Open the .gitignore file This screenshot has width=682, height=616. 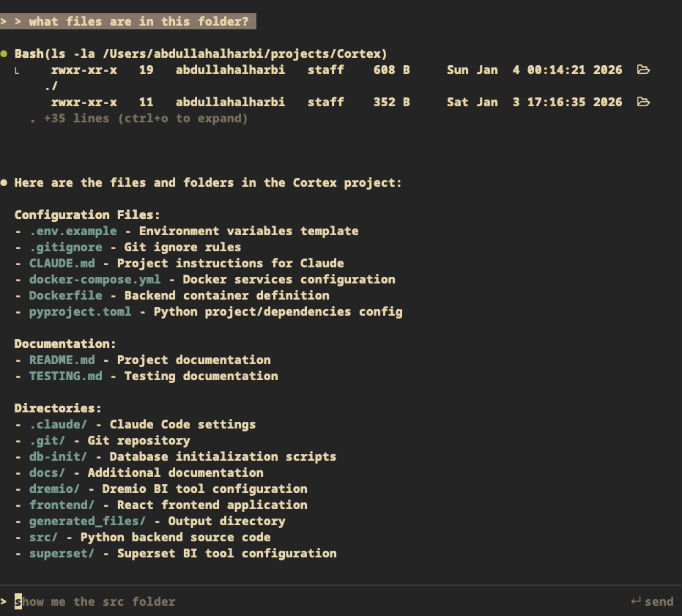[x=65, y=247]
